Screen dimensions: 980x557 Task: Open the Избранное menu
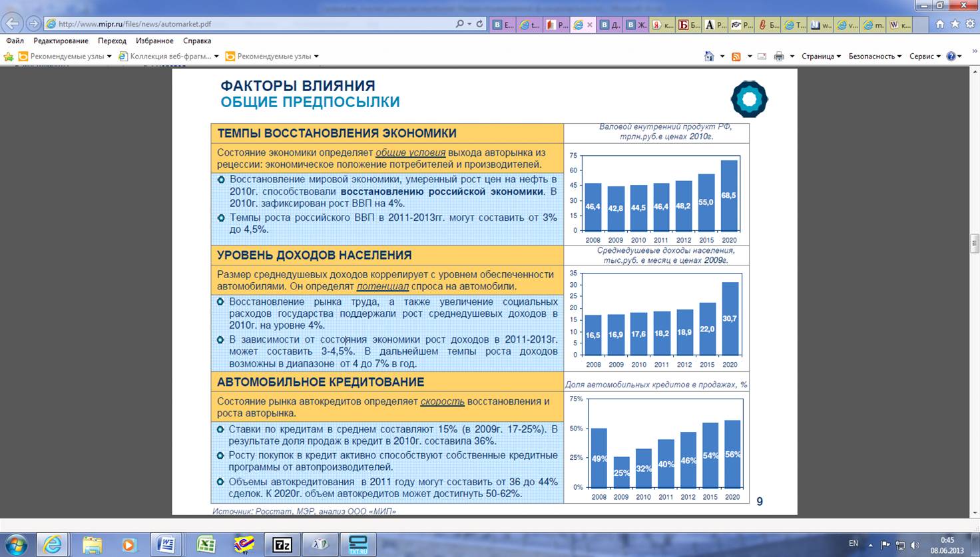tap(154, 41)
